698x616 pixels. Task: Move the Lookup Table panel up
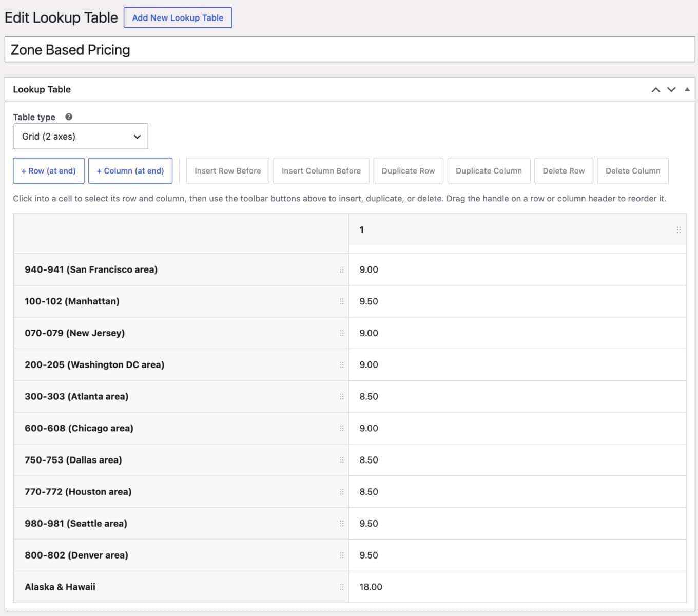(655, 90)
